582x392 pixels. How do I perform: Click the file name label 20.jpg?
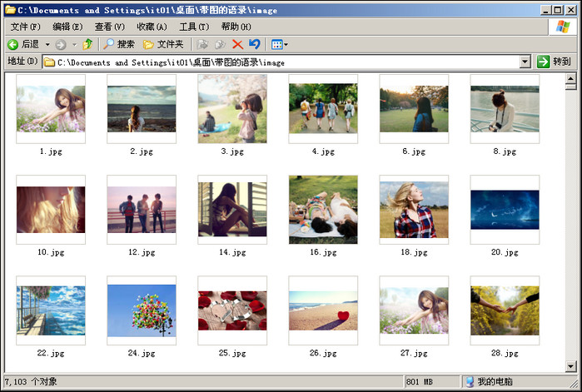[505, 252]
